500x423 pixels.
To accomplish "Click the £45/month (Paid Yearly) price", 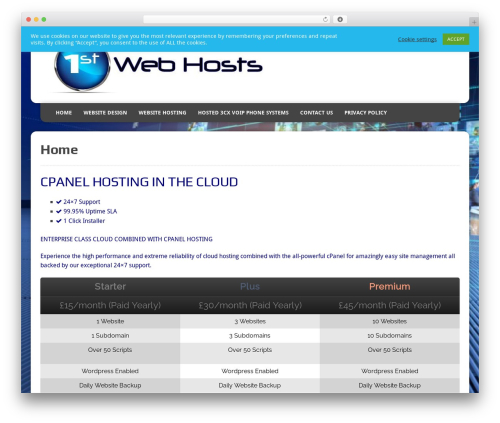I will coord(390,305).
